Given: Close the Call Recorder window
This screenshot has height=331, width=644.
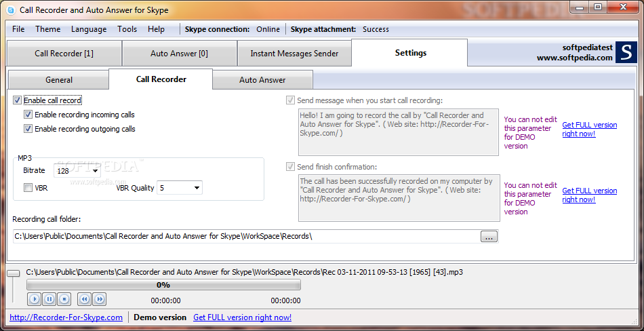Looking at the screenshot, I should pyautogui.click(x=623, y=7).
